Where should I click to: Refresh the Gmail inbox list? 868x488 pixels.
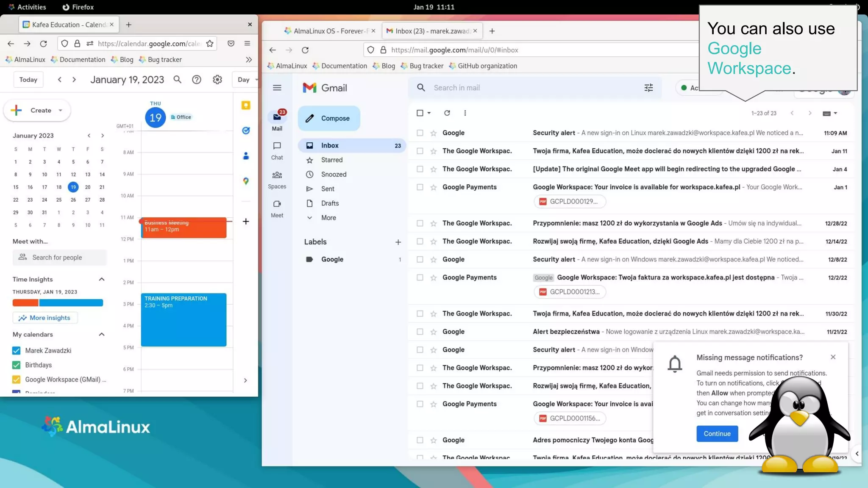[447, 113]
